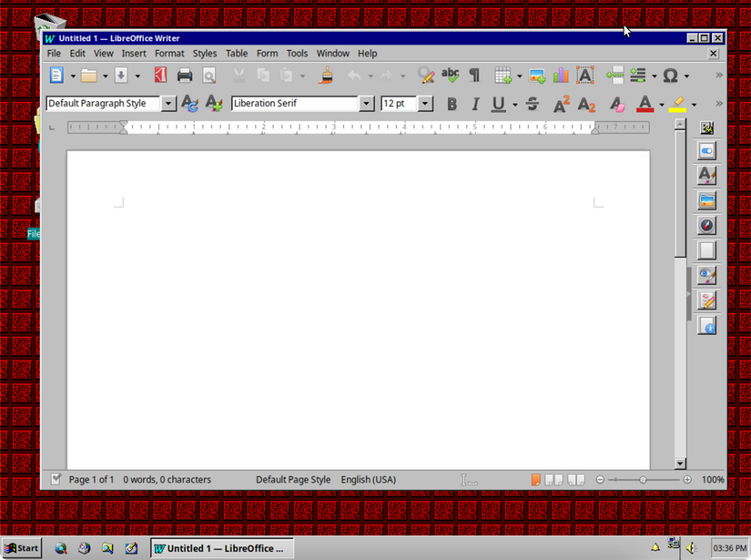Toggle spelling autocheck
The image size is (751, 560).
pos(449,76)
